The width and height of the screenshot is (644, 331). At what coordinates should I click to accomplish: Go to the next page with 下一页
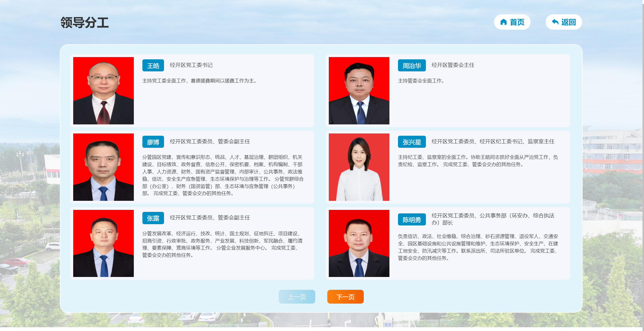[345, 297]
